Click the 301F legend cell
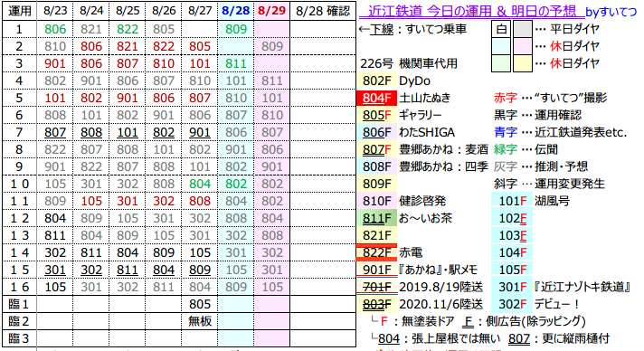 [512, 287]
